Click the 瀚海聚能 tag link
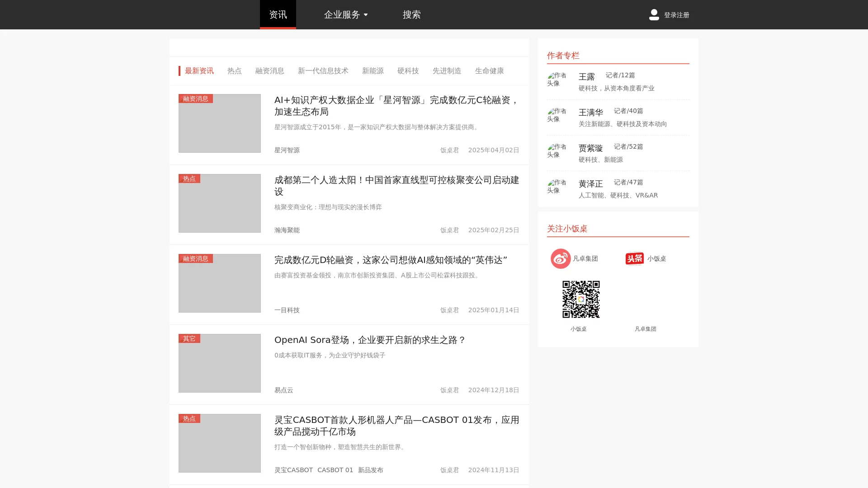The height and width of the screenshot is (488, 868). click(x=287, y=230)
